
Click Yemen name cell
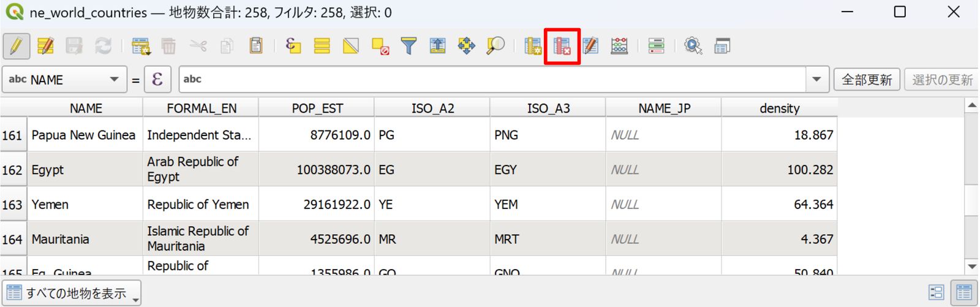click(85, 205)
